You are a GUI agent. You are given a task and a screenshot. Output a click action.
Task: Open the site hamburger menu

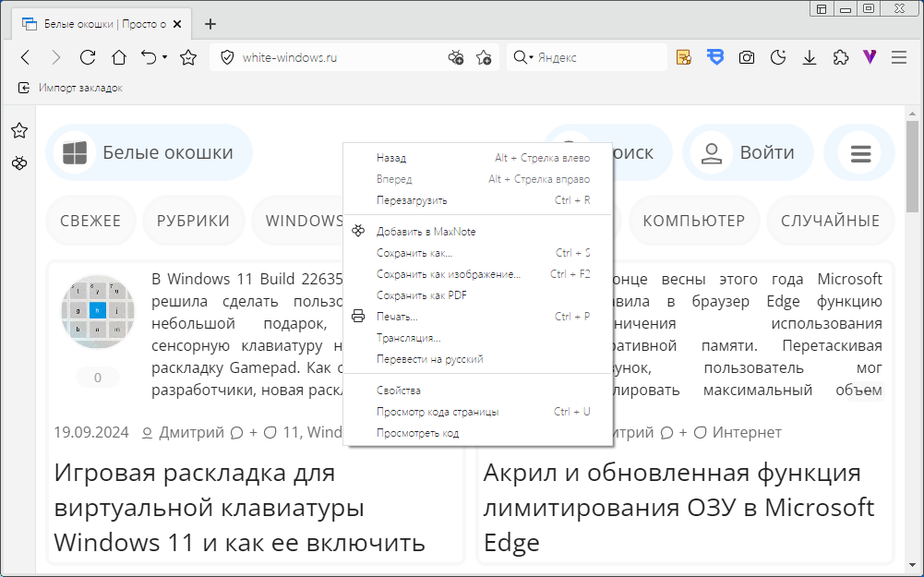point(860,153)
